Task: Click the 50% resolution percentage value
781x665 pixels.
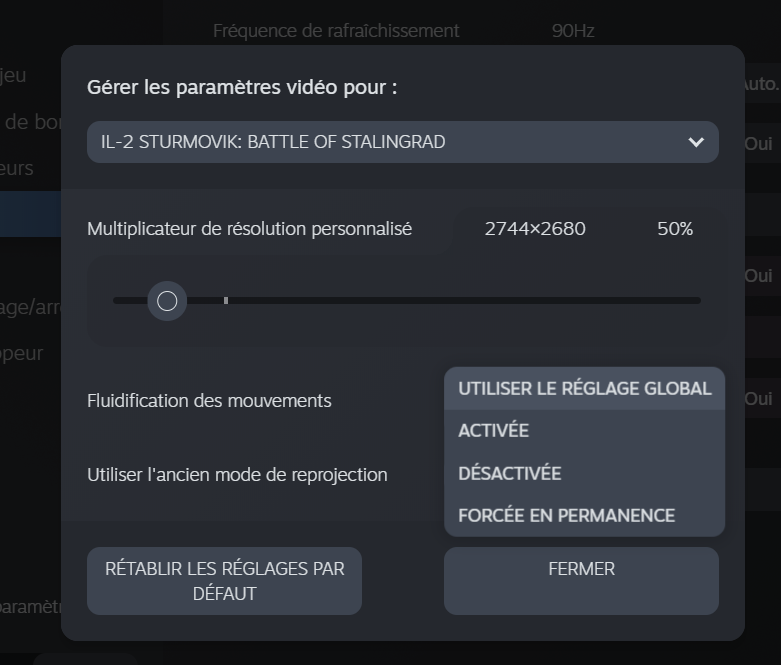Action: [675, 229]
